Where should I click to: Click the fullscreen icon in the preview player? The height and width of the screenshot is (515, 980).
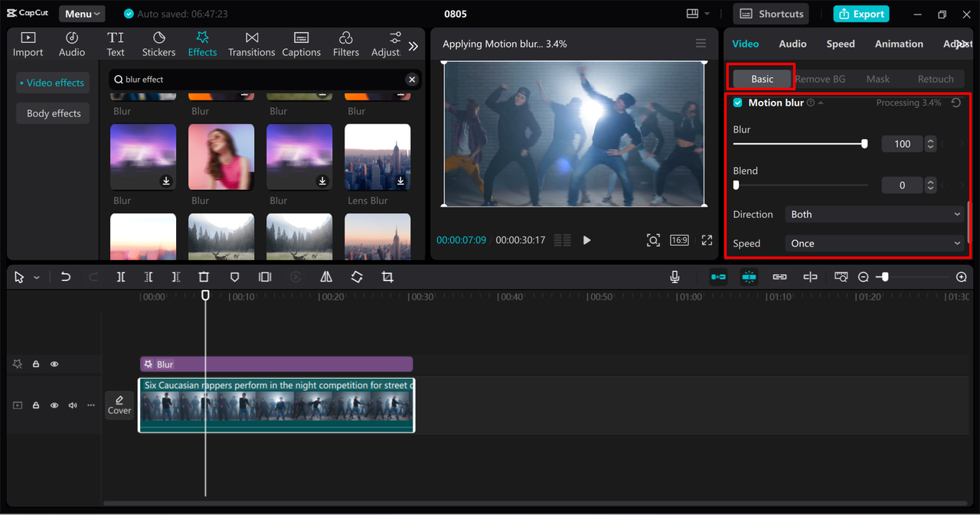707,240
